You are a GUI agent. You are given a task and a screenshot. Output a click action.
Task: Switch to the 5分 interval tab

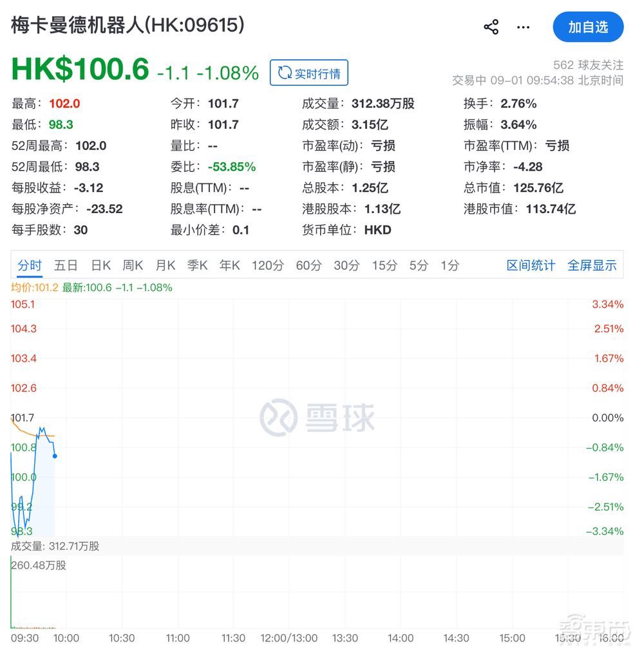pyautogui.click(x=419, y=265)
